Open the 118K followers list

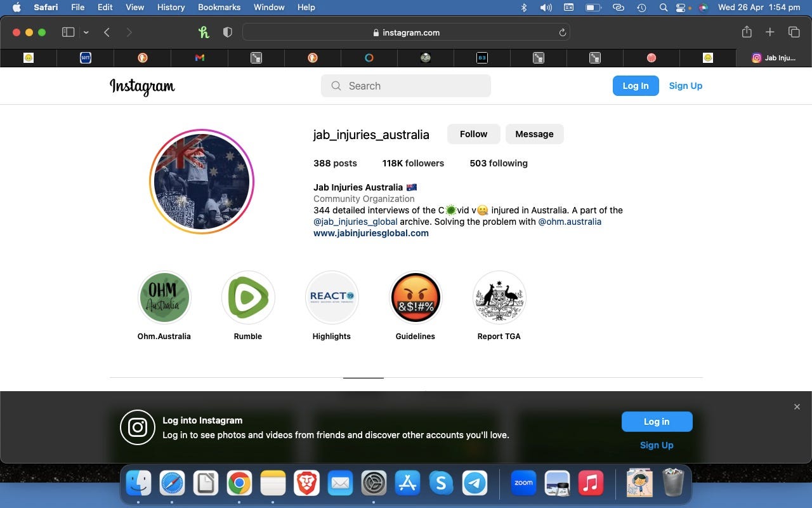click(x=413, y=163)
